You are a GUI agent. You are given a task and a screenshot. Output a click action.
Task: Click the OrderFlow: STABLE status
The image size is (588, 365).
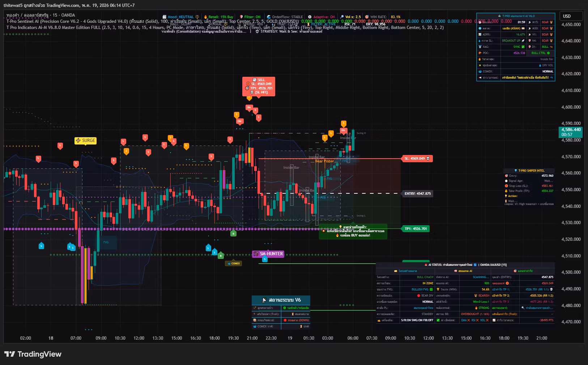pyautogui.click(x=285, y=17)
